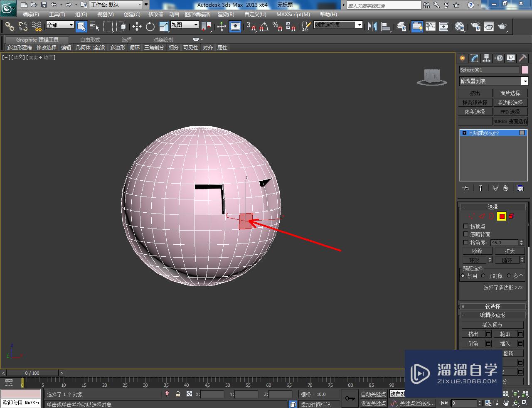Select Vertex sub-object level icon
Image resolution: width=532 pixels, height=408 pixels.
[x=471, y=216]
